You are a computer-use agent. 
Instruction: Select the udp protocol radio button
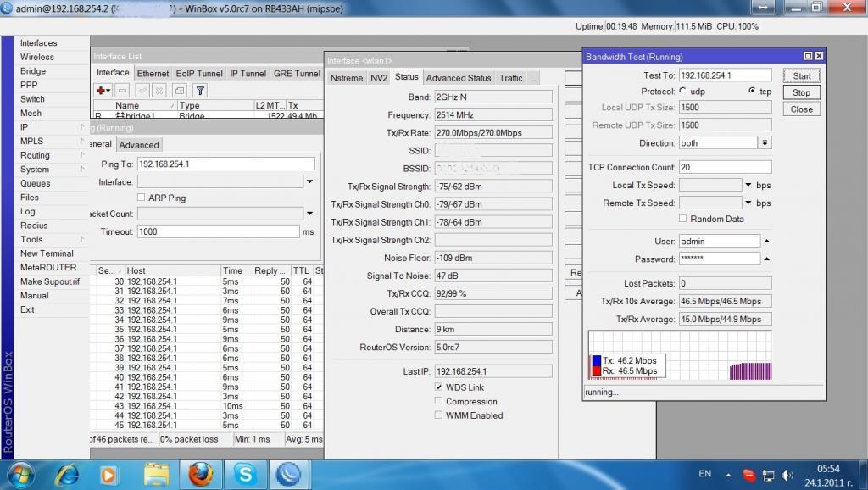682,92
